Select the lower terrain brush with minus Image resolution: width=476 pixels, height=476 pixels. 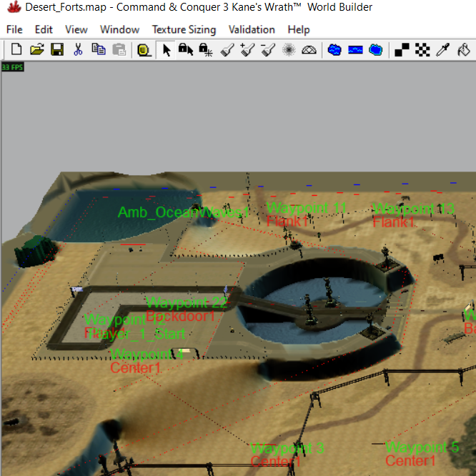click(268, 49)
